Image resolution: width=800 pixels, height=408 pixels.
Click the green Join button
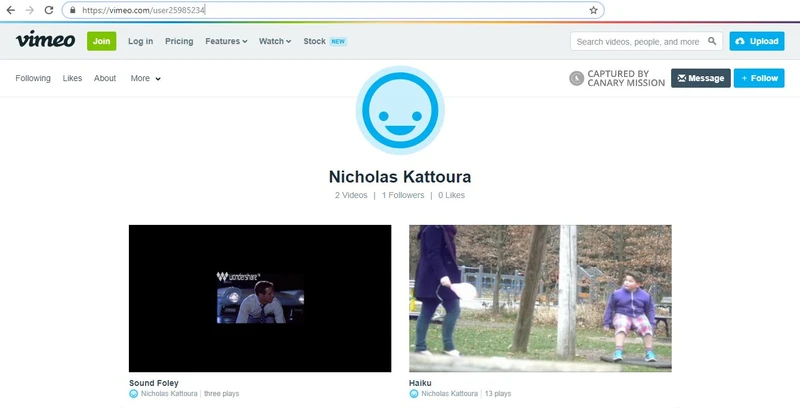[102, 41]
